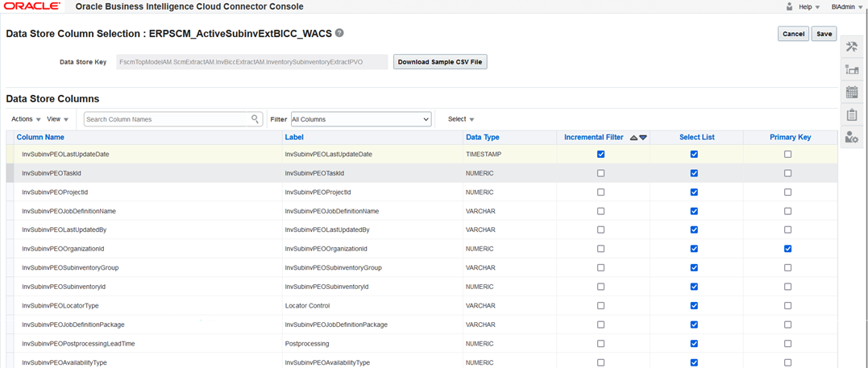This screenshot has height=368, width=868.
Task: Sort by Label column header
Action: click(x=294, y=137)
